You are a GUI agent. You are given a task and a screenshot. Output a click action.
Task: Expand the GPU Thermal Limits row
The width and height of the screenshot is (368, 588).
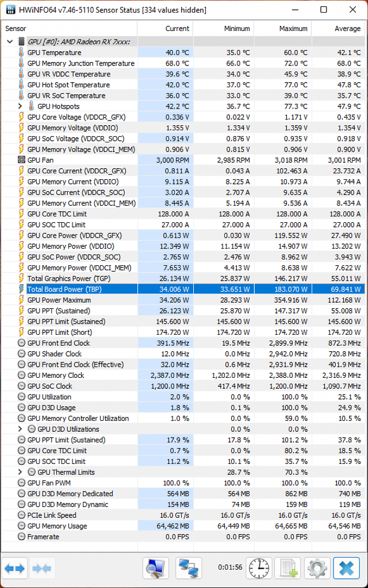point(20,472)
